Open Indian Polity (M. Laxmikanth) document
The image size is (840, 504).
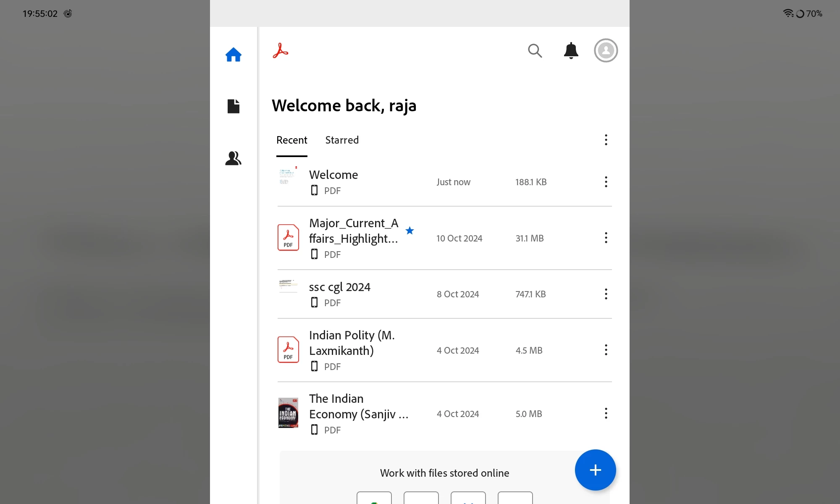tap(352, 343)
